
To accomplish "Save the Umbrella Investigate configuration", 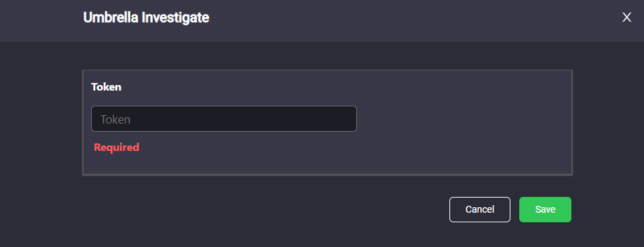I will [545, 209].
